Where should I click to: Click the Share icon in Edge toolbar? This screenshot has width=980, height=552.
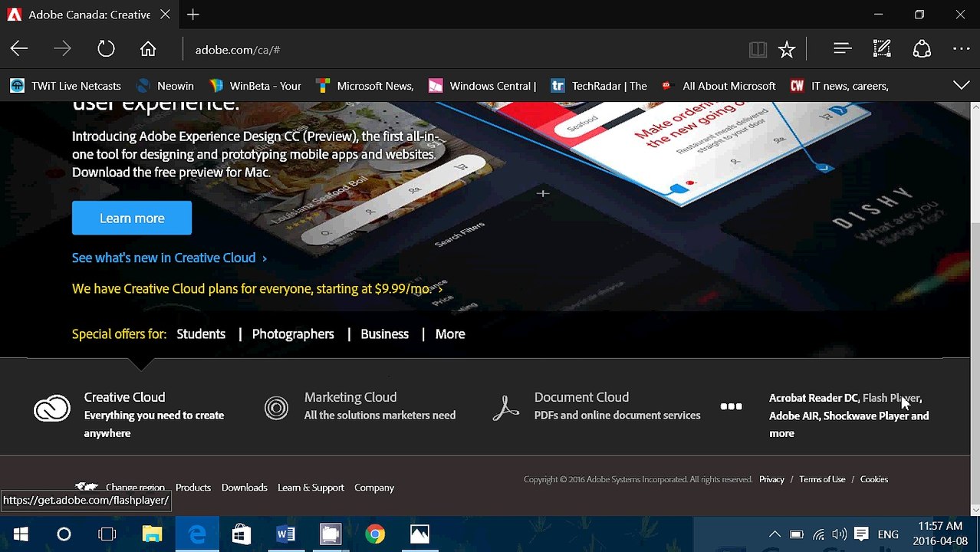(922, 49)
